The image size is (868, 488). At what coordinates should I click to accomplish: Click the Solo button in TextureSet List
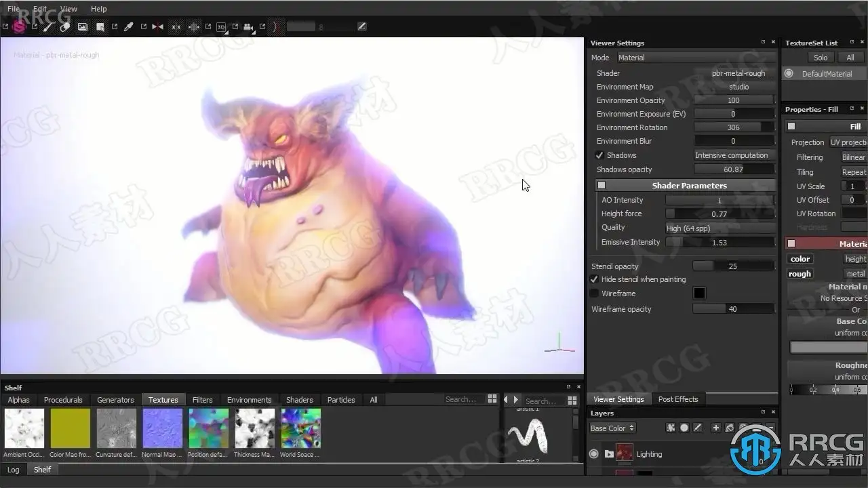pyautogui.click(x=821, y=58)
